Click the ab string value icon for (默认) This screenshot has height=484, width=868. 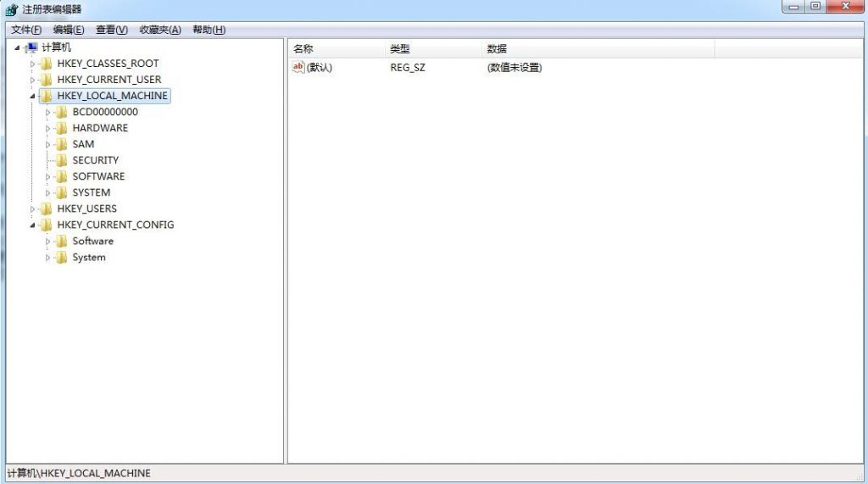tap(298, 67)
